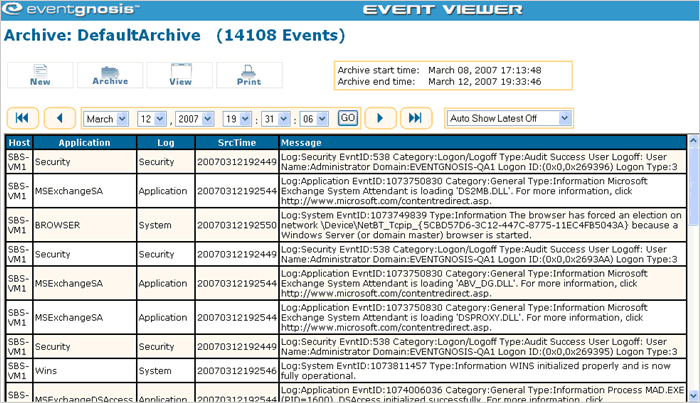Select the 20070312192546 SrcTime cell

tap(237, 370)
